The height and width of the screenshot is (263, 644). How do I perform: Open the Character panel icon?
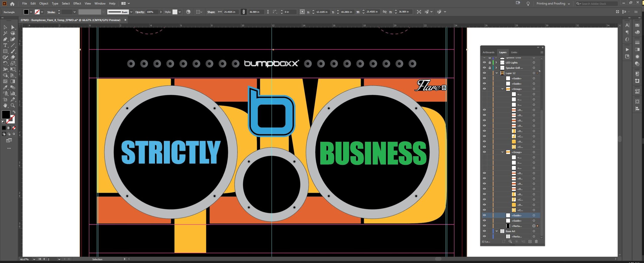627,25
